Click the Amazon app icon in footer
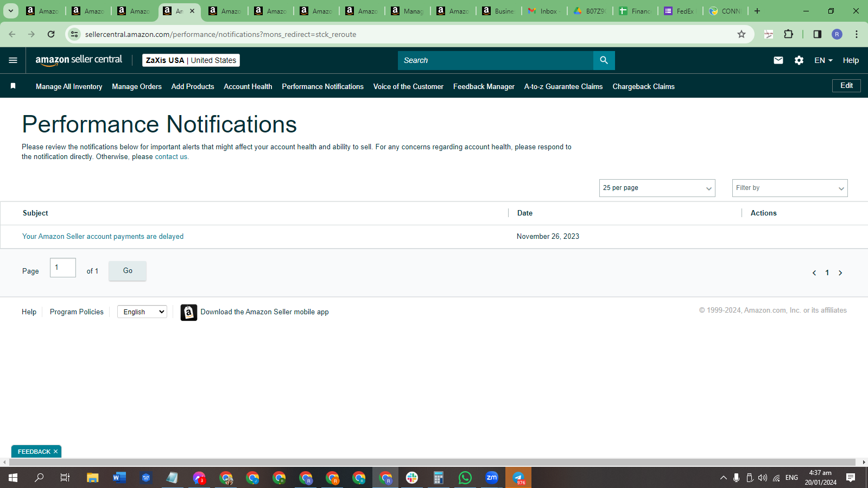Screen dimensions: 868x488 188,312
